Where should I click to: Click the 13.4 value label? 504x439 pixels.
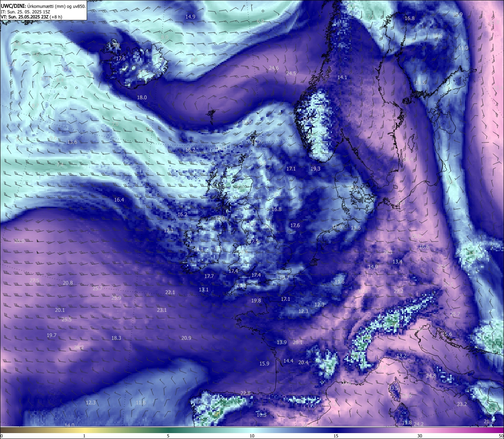[397, 262]
